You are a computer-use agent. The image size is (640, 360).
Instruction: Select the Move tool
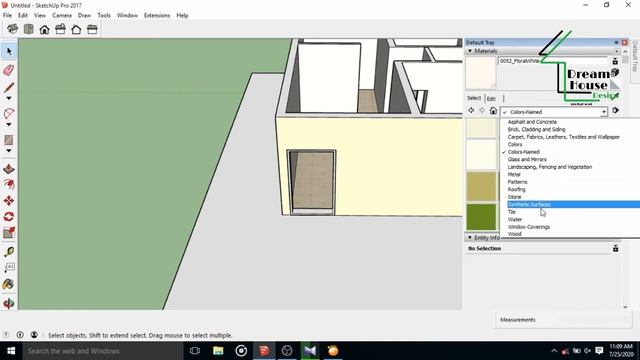[9, 200]
